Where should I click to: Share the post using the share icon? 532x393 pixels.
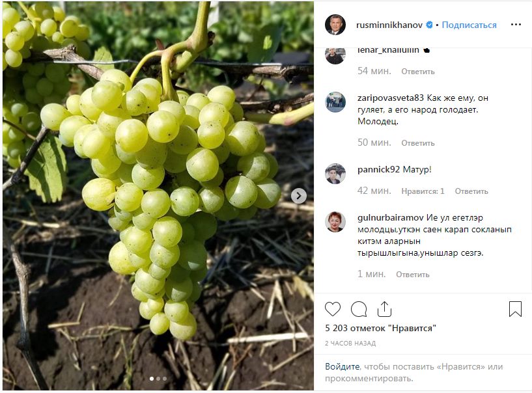(384, 309)
